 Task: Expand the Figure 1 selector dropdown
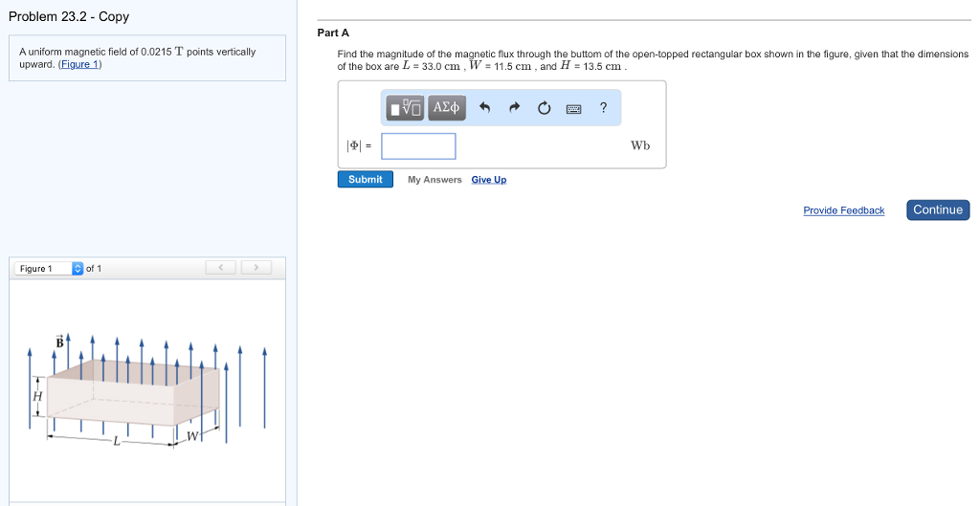click(49, 269)
